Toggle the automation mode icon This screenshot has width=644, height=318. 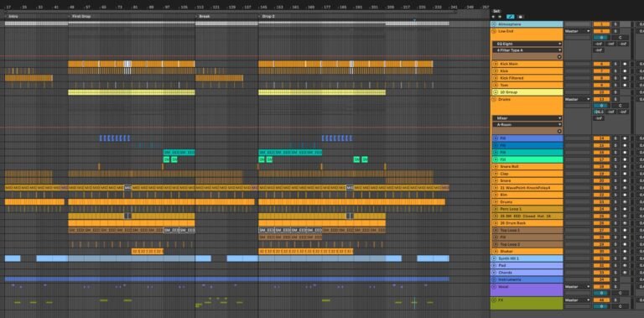click(511, 17)
